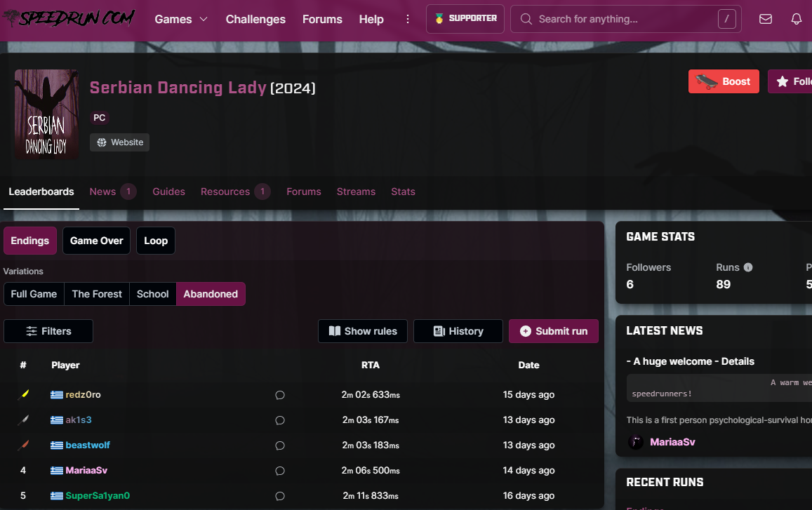
Task: Switch to the Guides tab
Action: pyautogui.click(x=169, y=192)
